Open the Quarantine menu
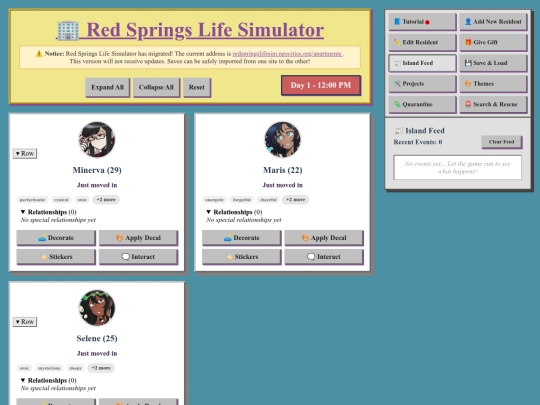Screen dimensions: 540x405 click(422, 104)
